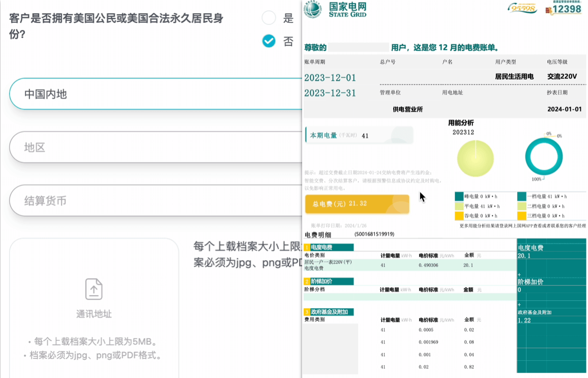Click the 95598 hotline logo

point(522,8)
